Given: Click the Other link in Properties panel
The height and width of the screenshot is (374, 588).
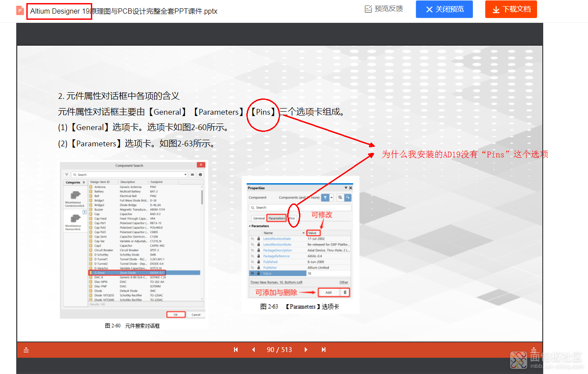Looking at the screenshot, I should pyautogui.click(x=344, y=282).
